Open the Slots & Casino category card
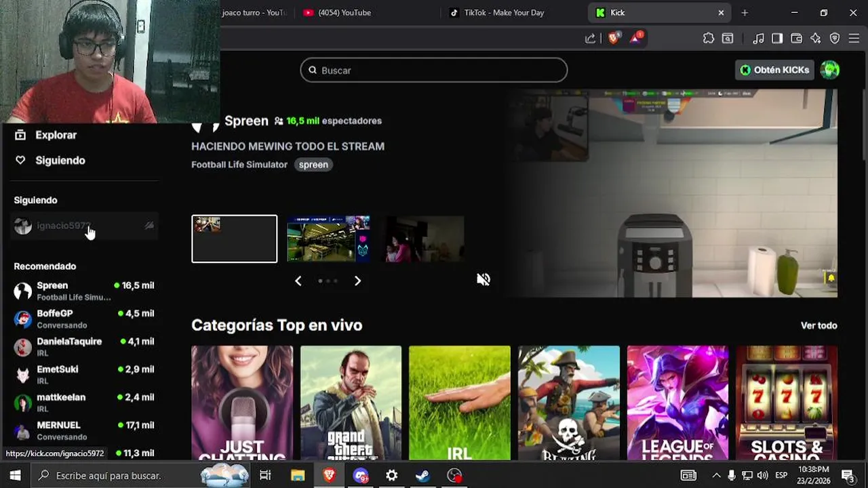This screenshot has height=488, width=868. (x=787, y=403)
